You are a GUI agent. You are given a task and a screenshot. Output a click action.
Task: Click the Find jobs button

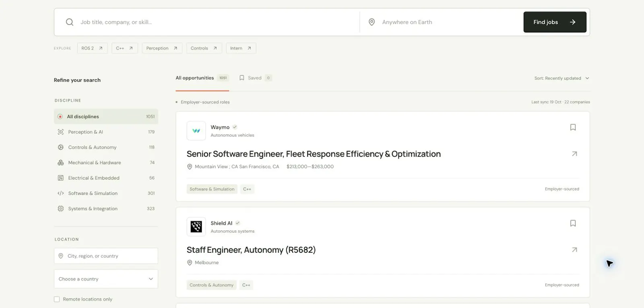click(555, 22)
